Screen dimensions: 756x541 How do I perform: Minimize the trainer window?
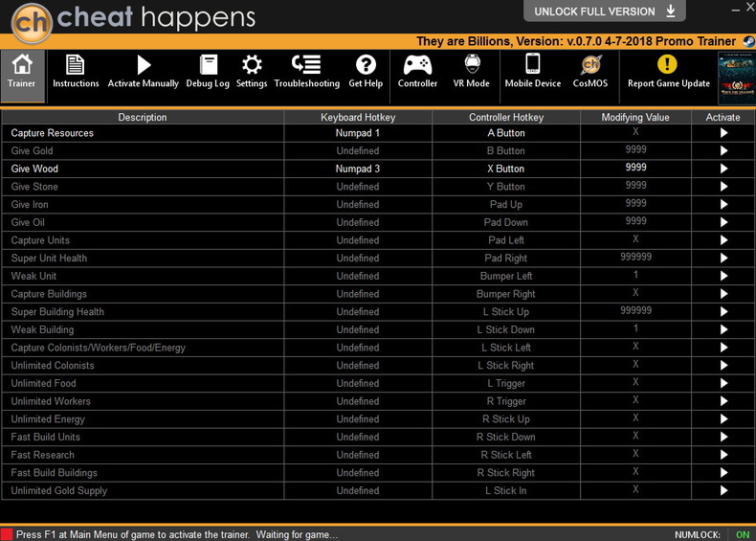click(x=735, y=10)
